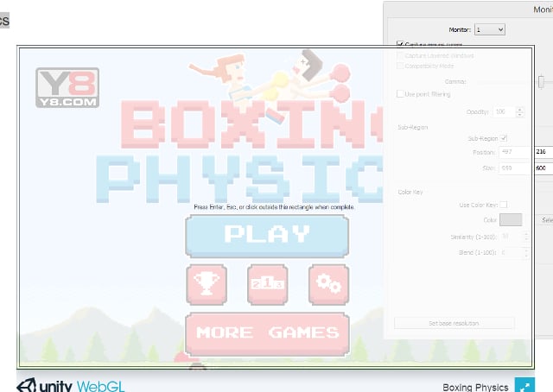Click the Set base resolution button

point(454,323)
